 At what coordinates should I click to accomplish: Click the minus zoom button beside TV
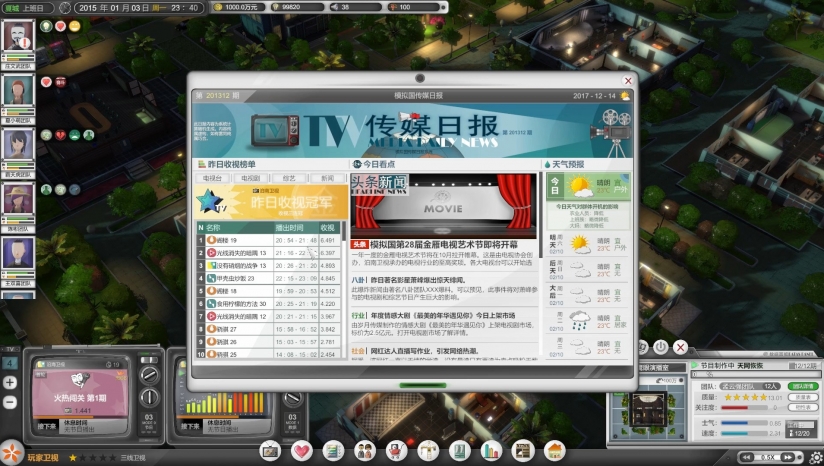point(10,402)
